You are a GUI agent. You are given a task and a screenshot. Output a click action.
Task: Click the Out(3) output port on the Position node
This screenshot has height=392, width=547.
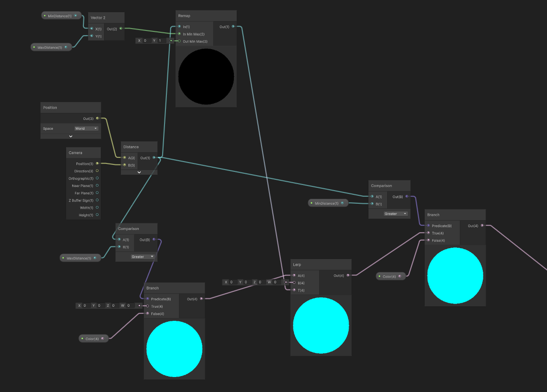(97, 118)
